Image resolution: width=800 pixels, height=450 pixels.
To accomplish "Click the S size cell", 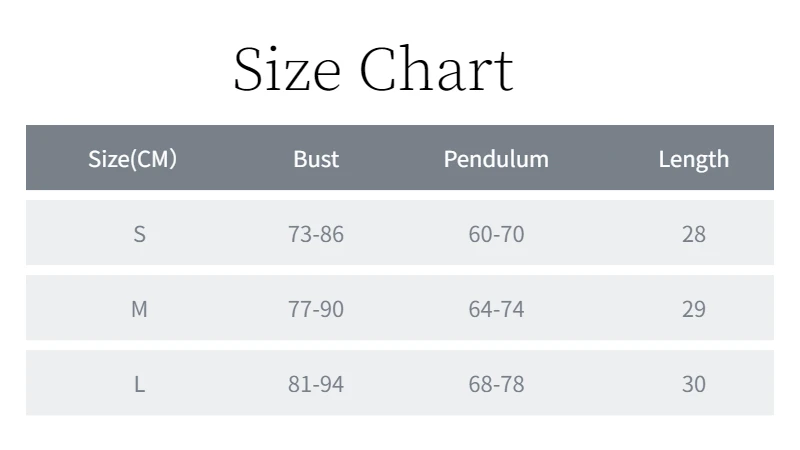I will pos(139,234).
